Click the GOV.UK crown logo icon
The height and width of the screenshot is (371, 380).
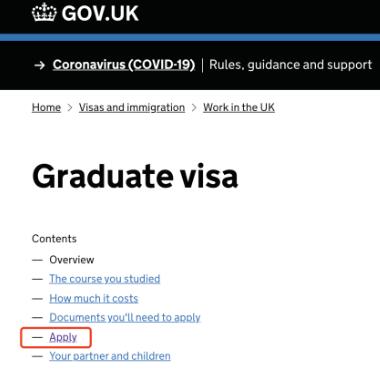(x=44, y=12)
